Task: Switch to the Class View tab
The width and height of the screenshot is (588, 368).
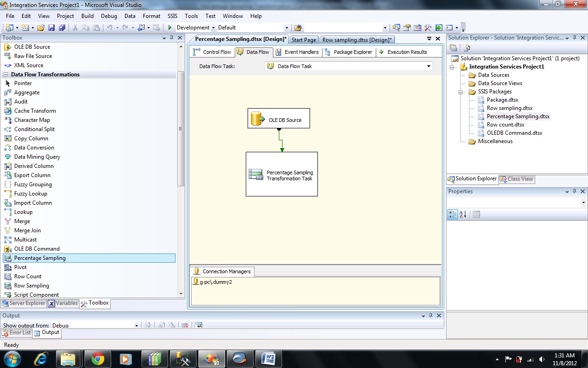Action: coord(517,179)
